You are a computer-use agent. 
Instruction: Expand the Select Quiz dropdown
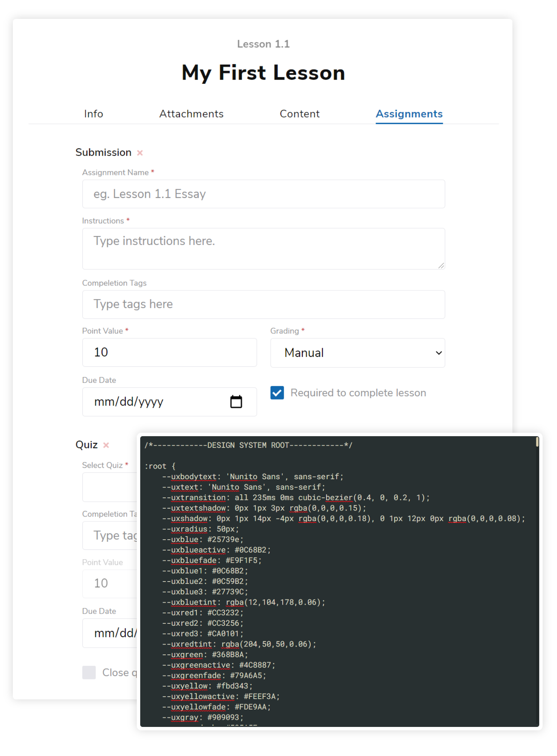[110, 487]
